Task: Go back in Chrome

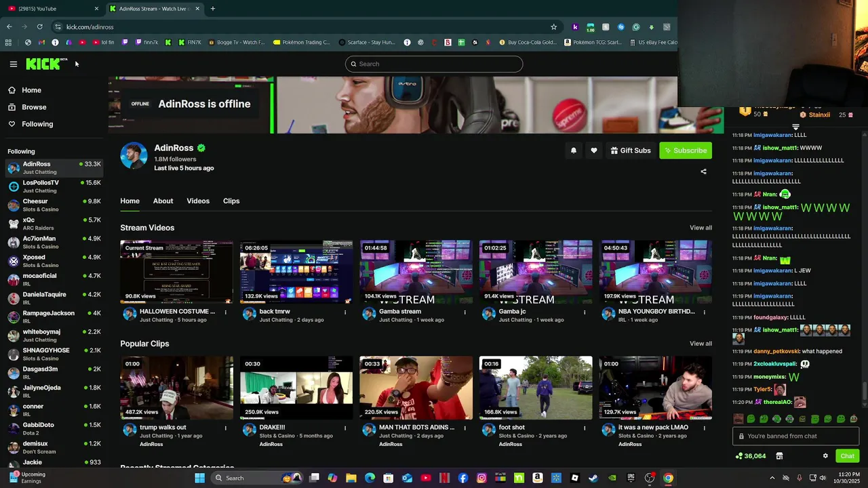Action: click(x=9, y=27)
